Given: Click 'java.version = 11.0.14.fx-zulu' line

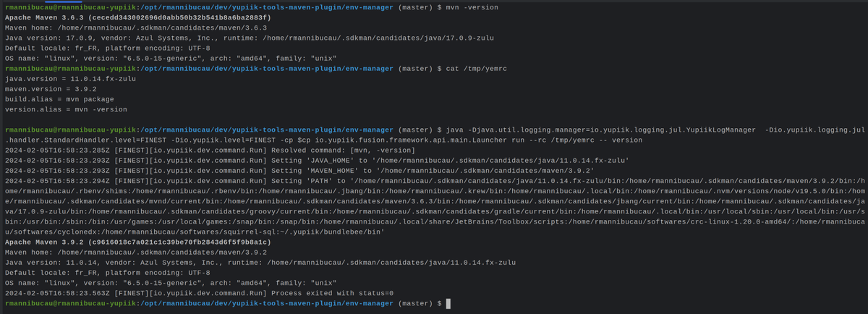Looking at the screenshot, I should tap(70, 79).
